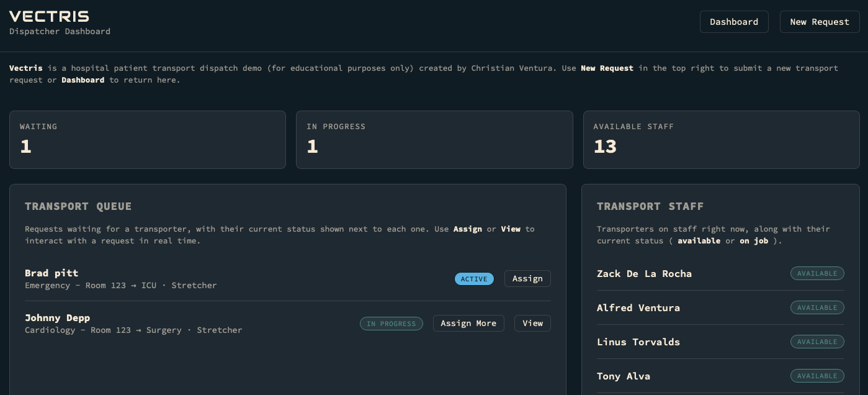Viewport: 868px width, 395px height.
Task: Select staff member Tony Alva
Action: coord(624,376)
